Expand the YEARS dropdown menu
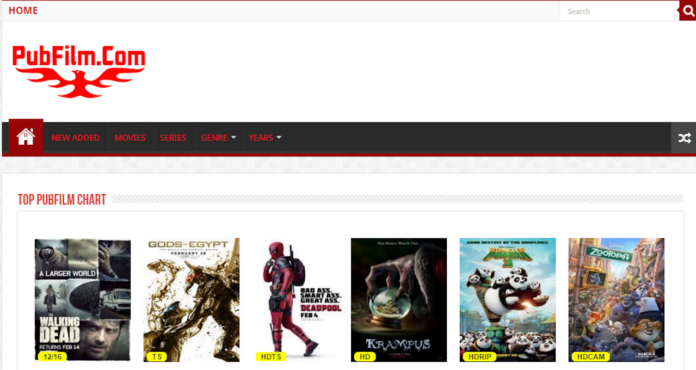 pos(265,138)
